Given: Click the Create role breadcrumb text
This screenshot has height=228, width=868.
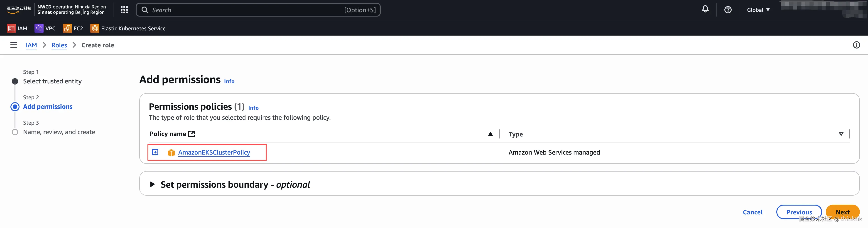Looking at the screenshot, I should pos(98,45).
